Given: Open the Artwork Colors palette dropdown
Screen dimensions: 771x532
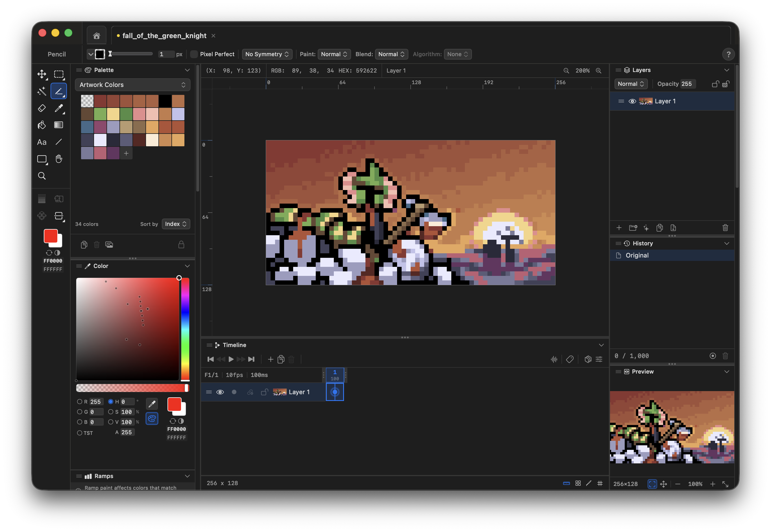Looking at the screenshot, I should (x=132, y=85).
